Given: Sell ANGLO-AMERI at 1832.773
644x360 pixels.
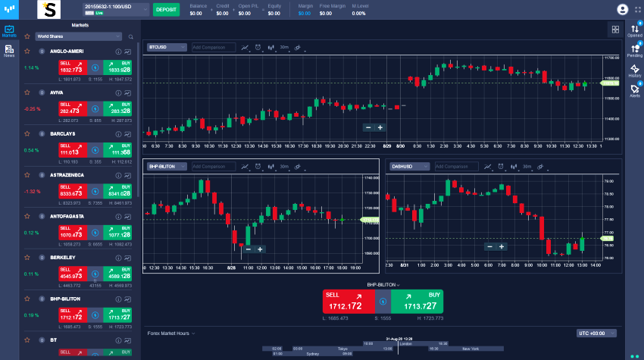Looking at the screenshot, I should tap(73, 67).
